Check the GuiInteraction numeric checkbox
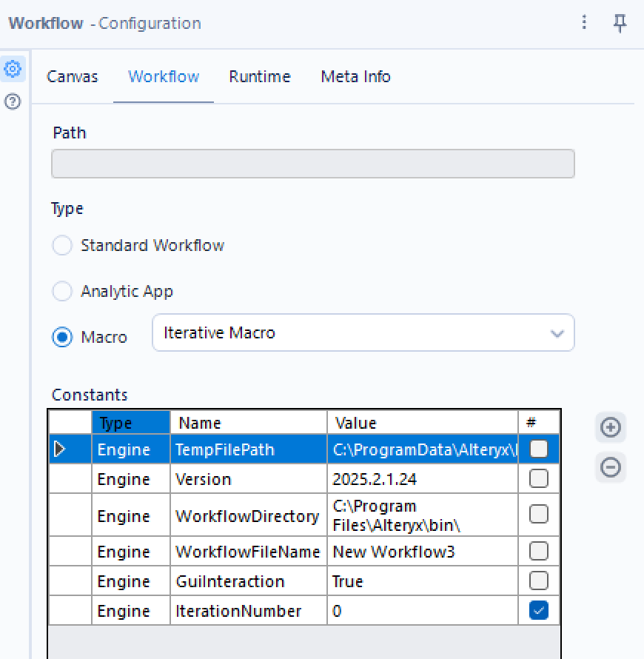Viewport: 644px width, 659px height. tap(539, 581)
